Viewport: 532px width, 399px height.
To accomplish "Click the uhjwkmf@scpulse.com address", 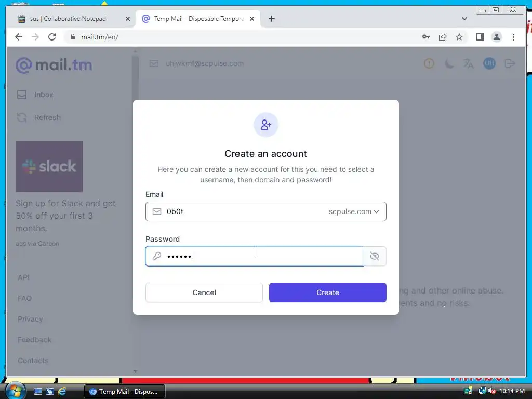I will [205, 63].
